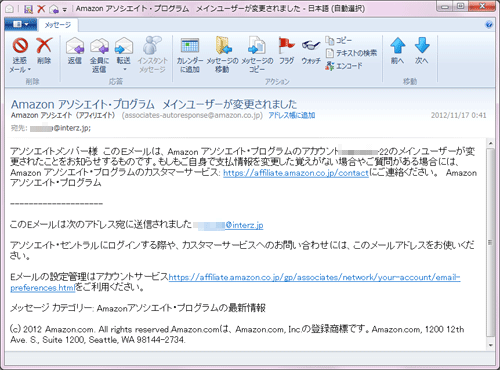This screenshot has width=500, height=370.
Task: Add message to calendar (カレンダーに追加)
Action: [x=190, y=55]
